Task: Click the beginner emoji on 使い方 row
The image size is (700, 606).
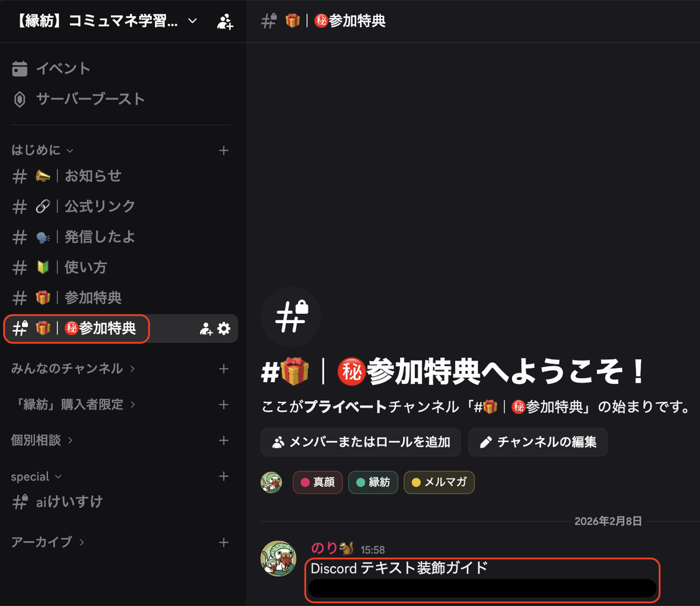Action: [x=43, y=267]
